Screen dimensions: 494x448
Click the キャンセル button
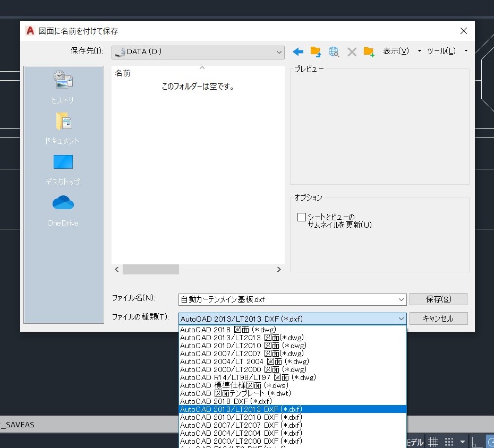click(438, 318)
